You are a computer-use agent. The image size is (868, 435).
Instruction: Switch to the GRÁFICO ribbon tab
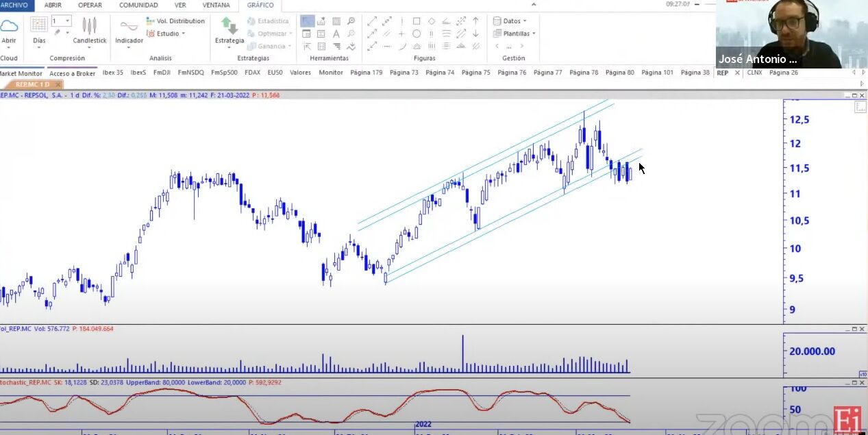(x=260, y=5)
